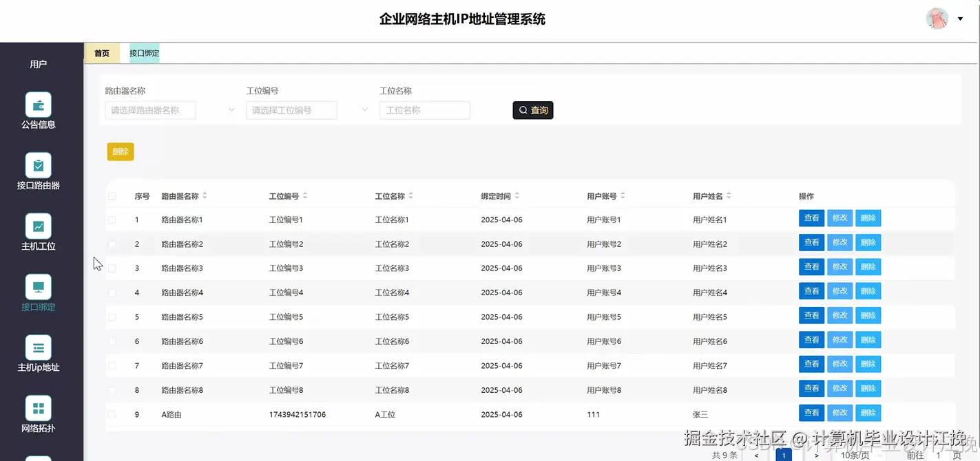The height and width of the screenshot is (461, 980).
Task: Check the row for 路由器名称3
Action: 112,268
